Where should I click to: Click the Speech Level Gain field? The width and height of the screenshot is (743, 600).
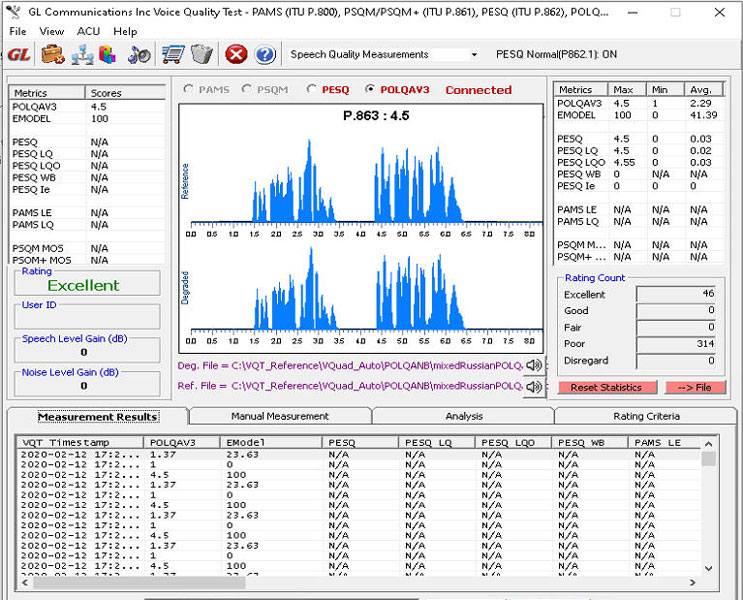pyautogui.click(x=87, y=352)
